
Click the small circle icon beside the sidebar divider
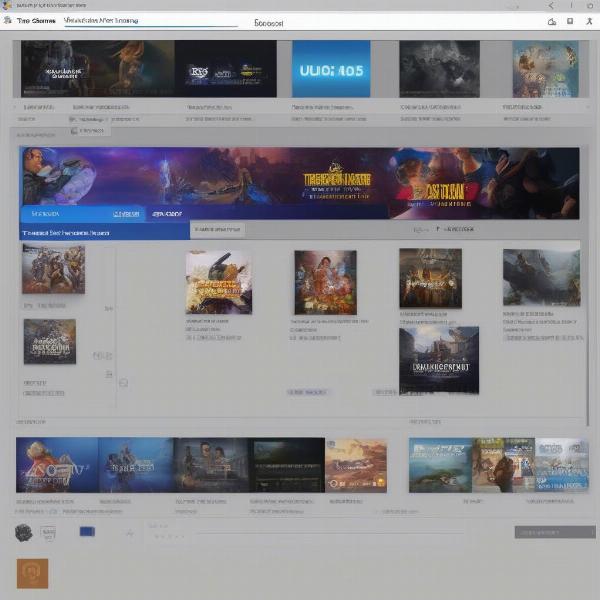click(x=123, y=383)
